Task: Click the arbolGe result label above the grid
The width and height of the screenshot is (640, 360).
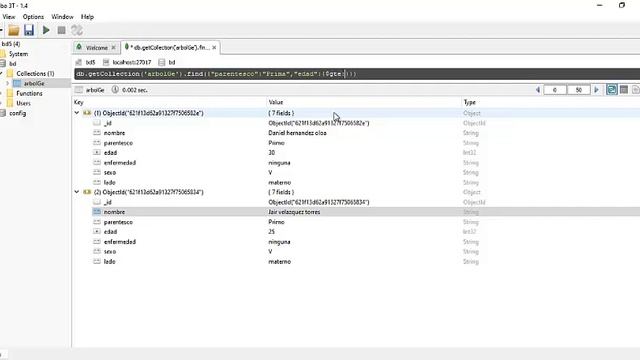Action: point(95,90)
